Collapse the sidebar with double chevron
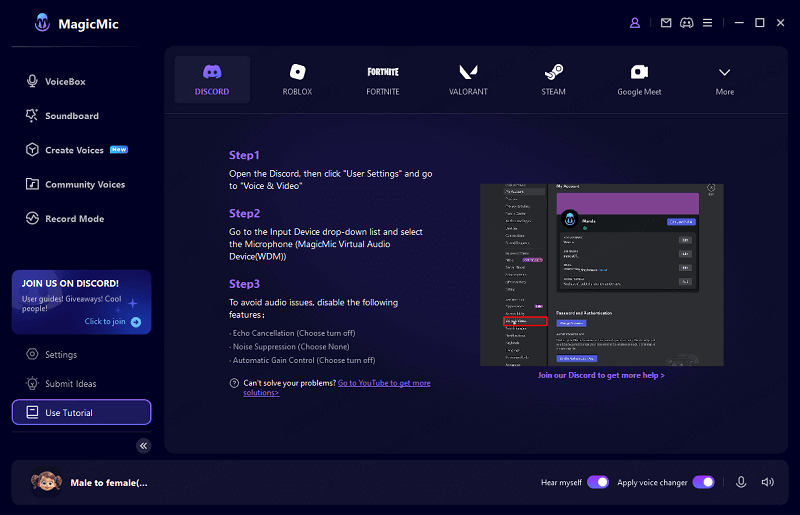 [144, 446]
